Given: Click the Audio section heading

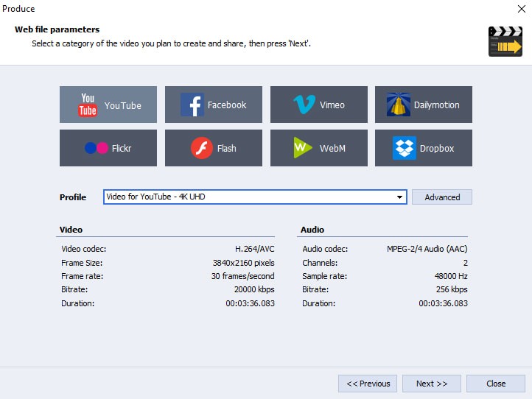Looking at the screenshot, I should tap(312, 230).
